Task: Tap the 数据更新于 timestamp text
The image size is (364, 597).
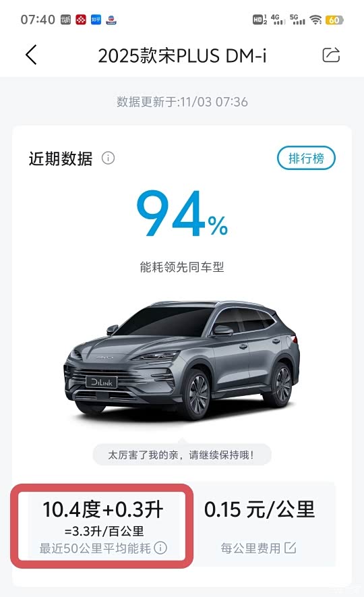Action: 182,102
